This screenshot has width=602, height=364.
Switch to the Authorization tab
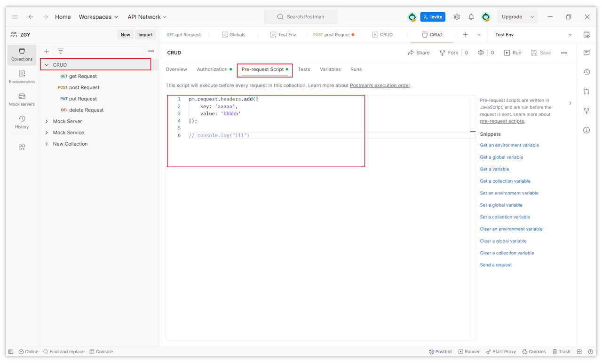(214, 70)
